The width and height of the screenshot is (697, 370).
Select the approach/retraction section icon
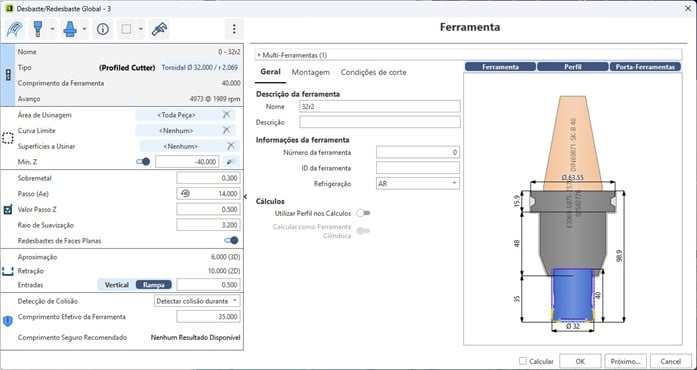pyautogui.click(x=8, y=271)
